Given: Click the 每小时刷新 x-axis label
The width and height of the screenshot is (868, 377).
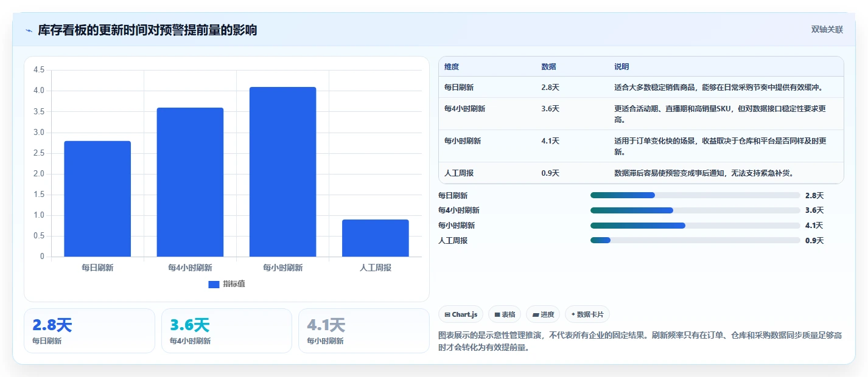Looking at the screenshot, I should point(282,268).
